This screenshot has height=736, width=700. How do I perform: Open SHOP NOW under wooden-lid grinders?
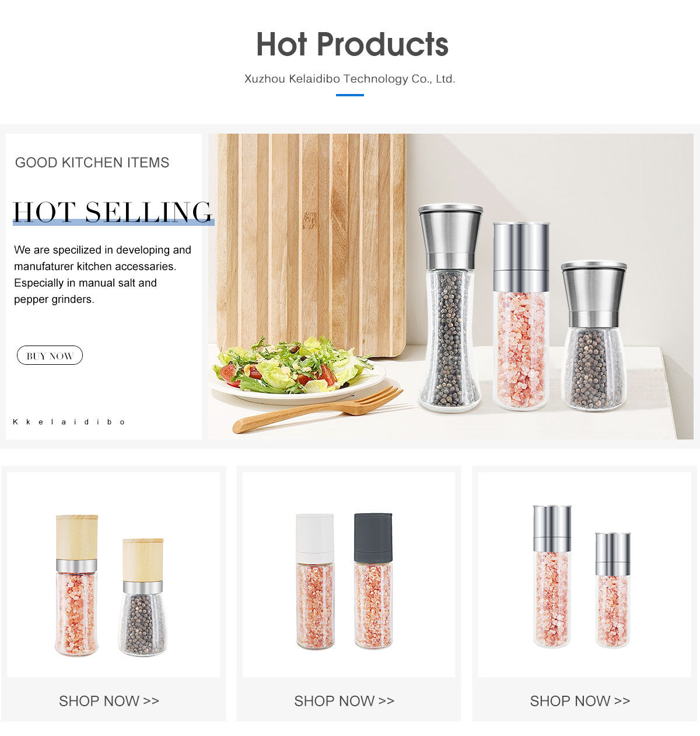pyautogui.click(x=109, y=700)
